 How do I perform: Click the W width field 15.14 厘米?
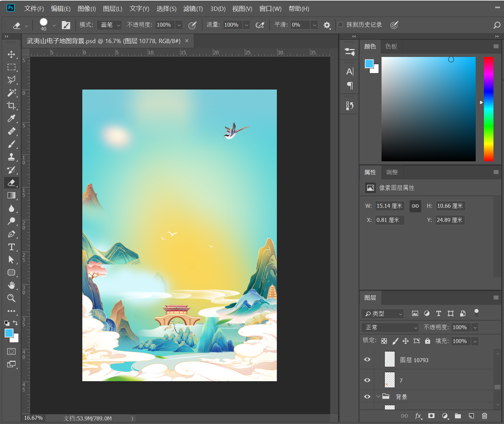(389, 206)
